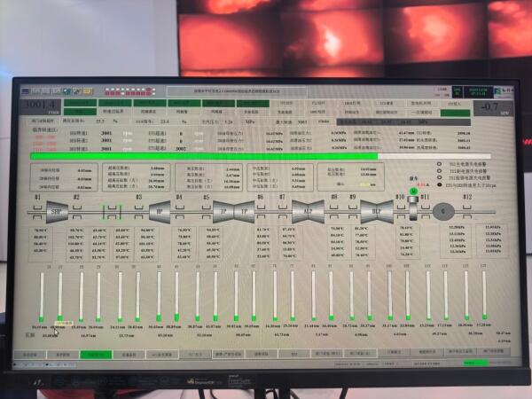The height and width of the screenshot is (399, 532).
Task: Open the first tab in bottom navigation bar
Action: (x=30, y=354)
